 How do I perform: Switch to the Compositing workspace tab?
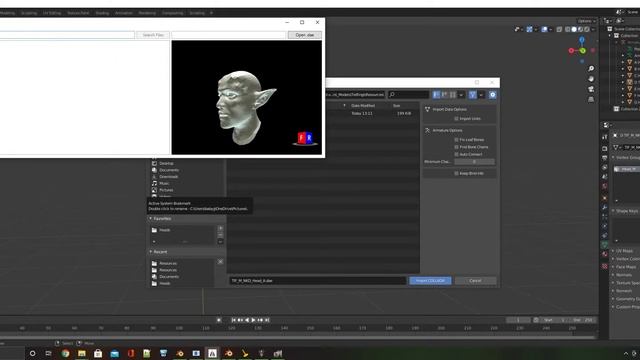172,13
